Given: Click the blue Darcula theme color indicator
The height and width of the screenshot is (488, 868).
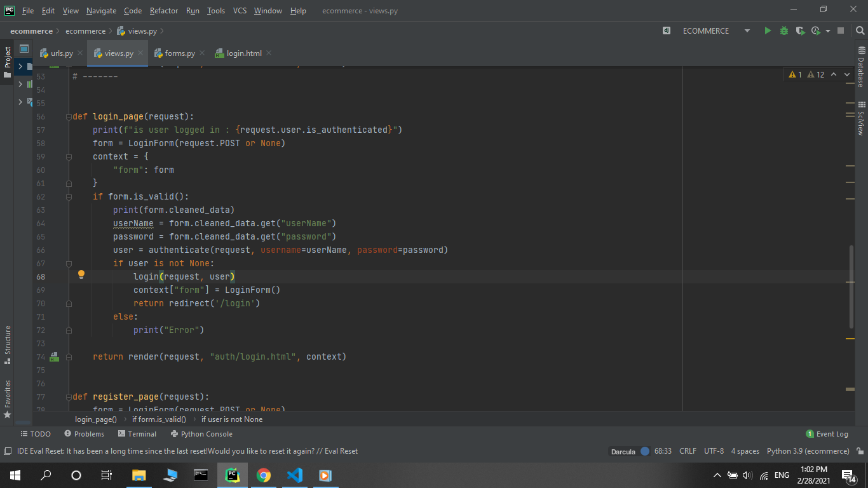Looking at the screenshot, I should coord(645,451).
